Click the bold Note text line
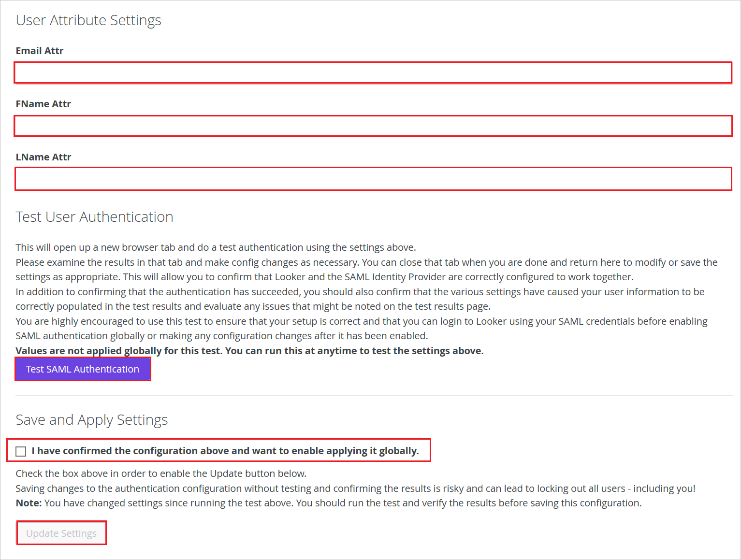The width and height of the screenshot is (741, 560). (x=28, y=503)
